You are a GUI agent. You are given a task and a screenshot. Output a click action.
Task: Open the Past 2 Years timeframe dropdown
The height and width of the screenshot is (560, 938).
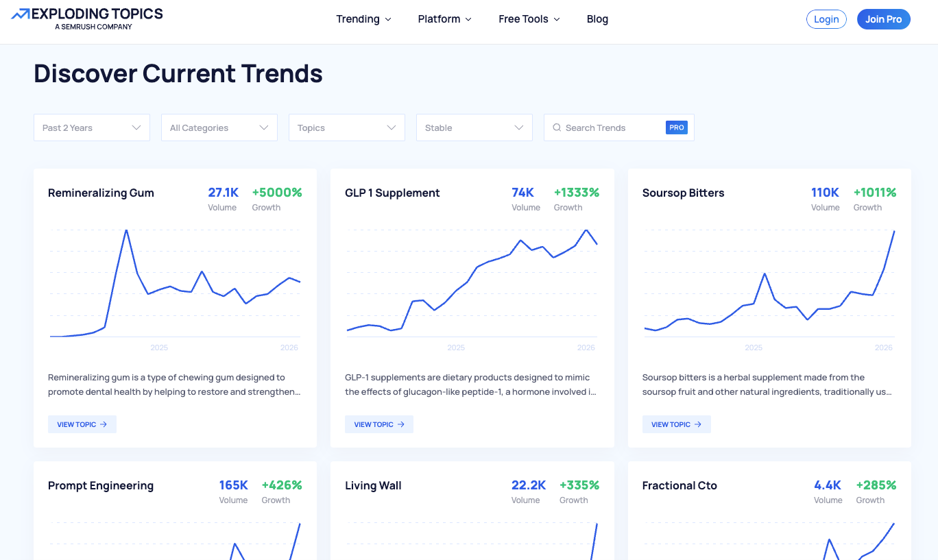pos(92,127)
